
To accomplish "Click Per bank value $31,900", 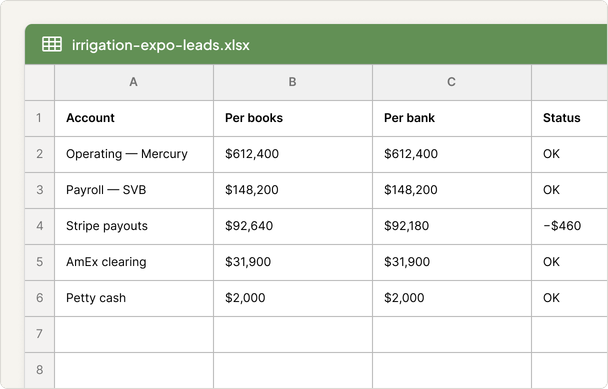I will point(452,263).
